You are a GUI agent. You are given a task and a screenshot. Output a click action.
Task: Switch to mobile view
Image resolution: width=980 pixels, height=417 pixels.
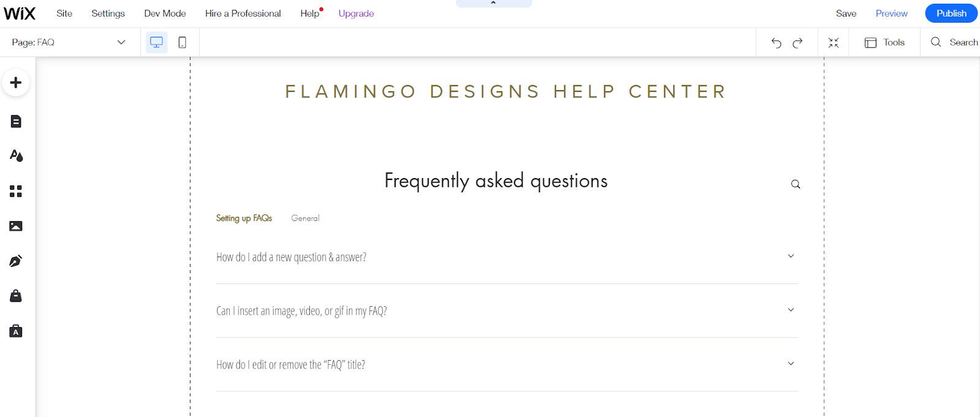(182, 42)
